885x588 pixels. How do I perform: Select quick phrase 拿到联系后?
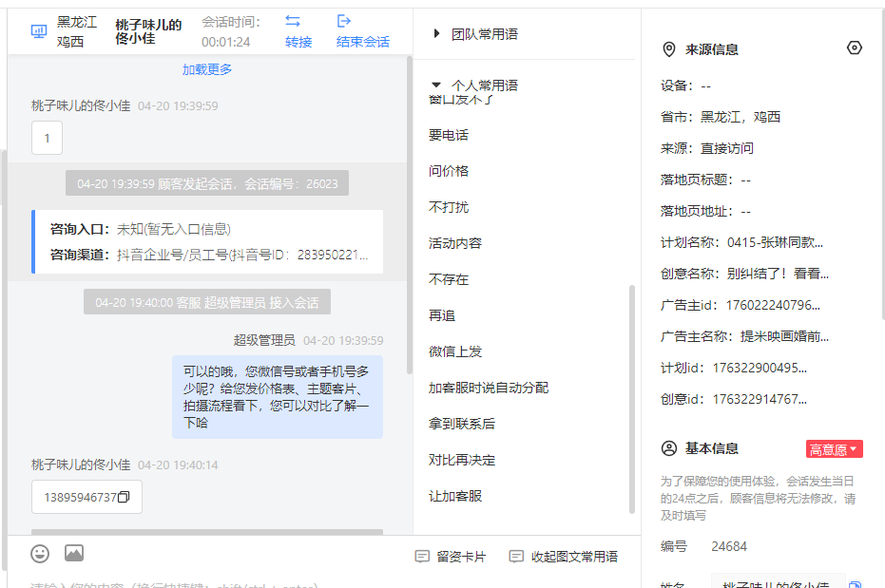[462, 424]
